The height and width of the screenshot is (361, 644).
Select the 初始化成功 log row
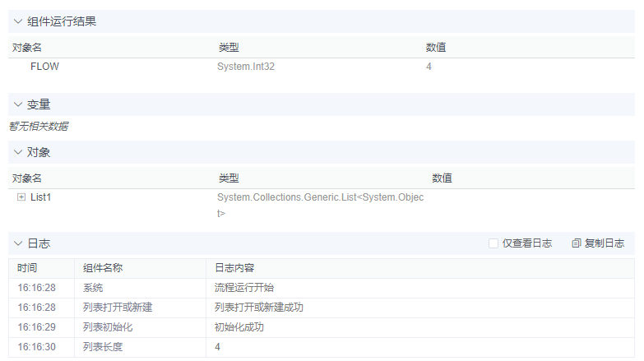pos(239,327)
